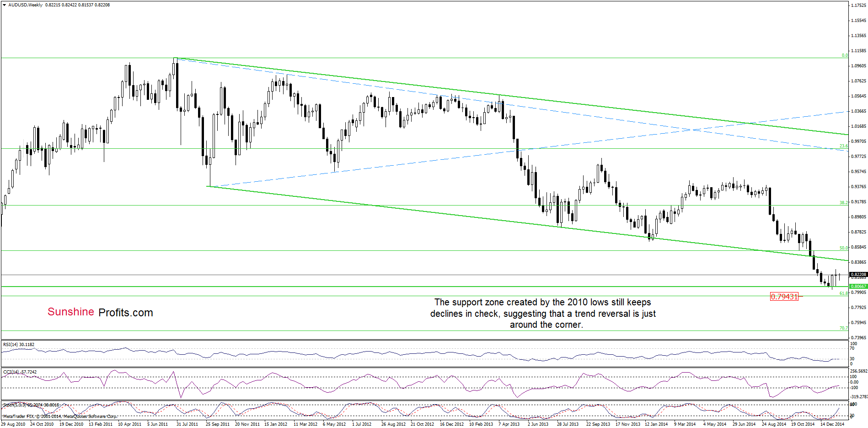Click the 26 Aug 2012 date label
This screenshot has height=428, width=868.
point(393,424)
